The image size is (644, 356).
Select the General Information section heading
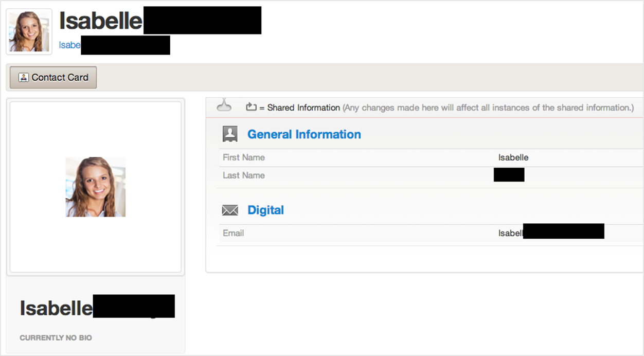304,134
